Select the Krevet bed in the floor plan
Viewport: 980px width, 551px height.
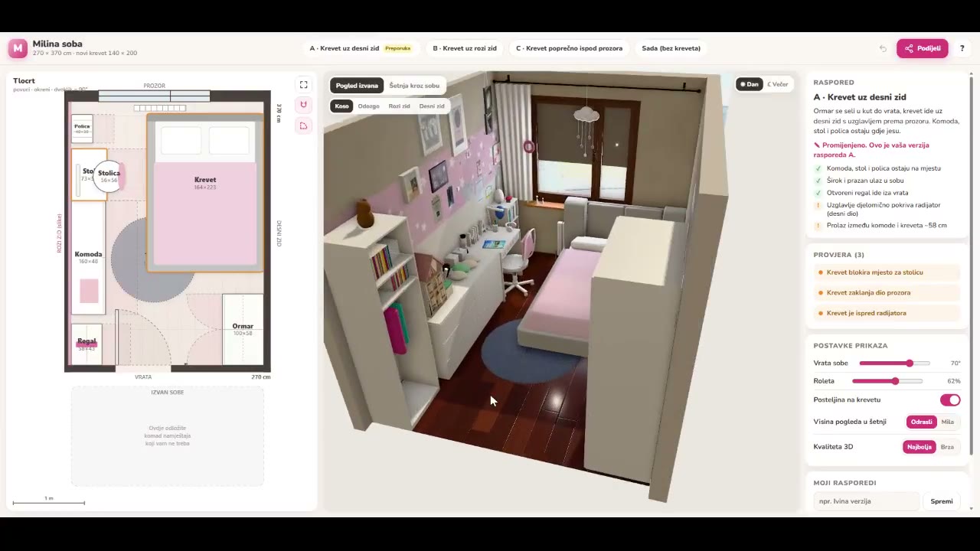click(x=205, y=193)
